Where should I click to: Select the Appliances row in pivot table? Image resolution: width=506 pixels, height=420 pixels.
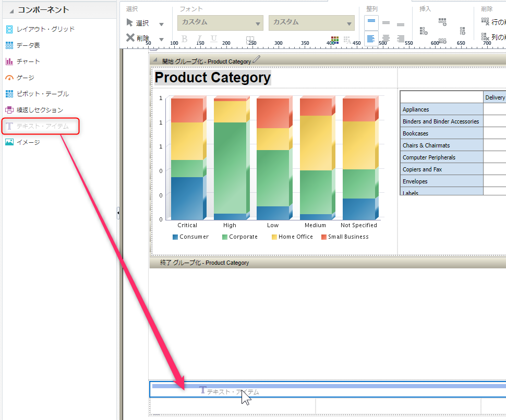441,109
